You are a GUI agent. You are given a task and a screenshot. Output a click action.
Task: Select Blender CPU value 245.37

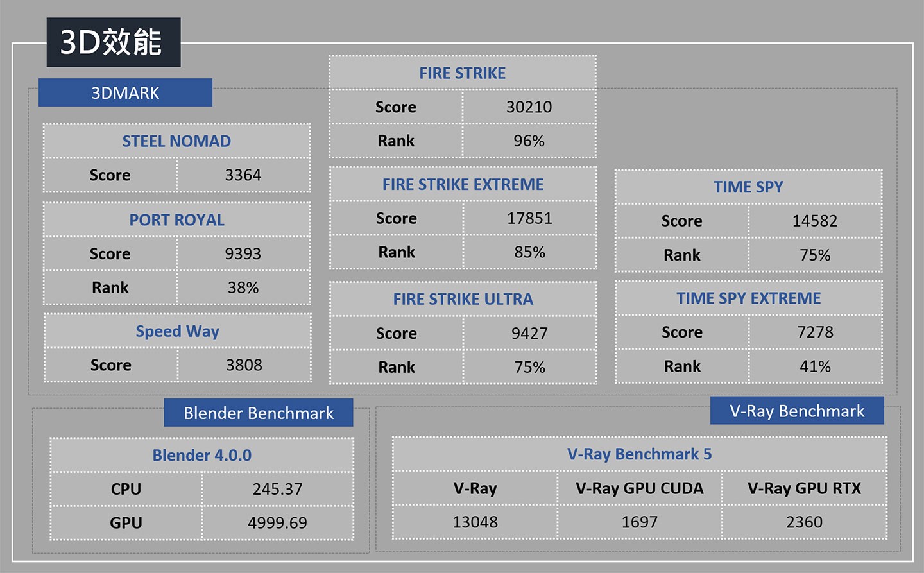(278, 489)
